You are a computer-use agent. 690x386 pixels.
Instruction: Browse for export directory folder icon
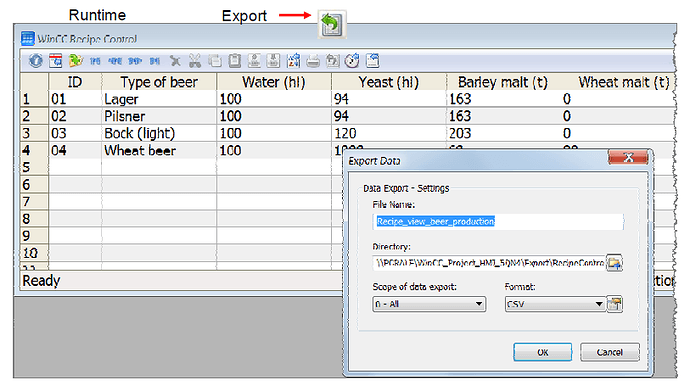pyautogui.click(x=614, y=263)
